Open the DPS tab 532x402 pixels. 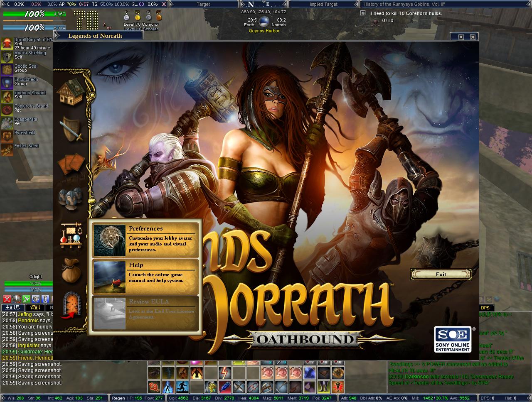click(x=485, y=308)
